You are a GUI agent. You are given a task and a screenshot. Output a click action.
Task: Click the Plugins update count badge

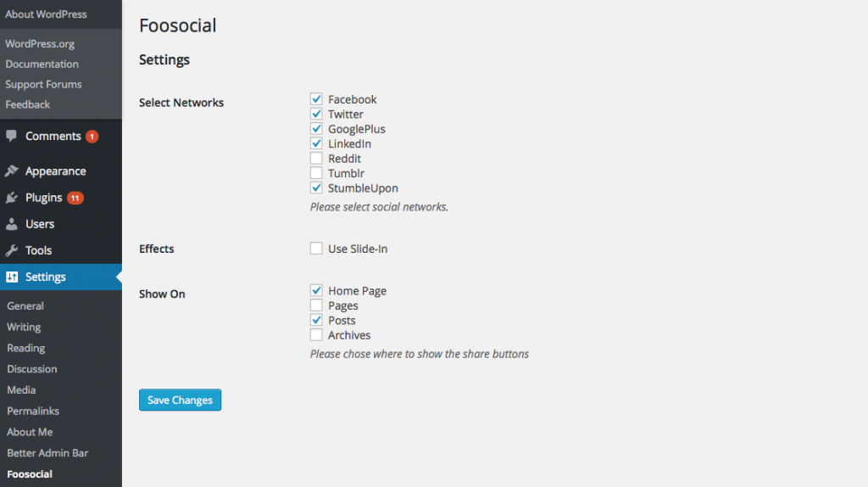[75, 198]
